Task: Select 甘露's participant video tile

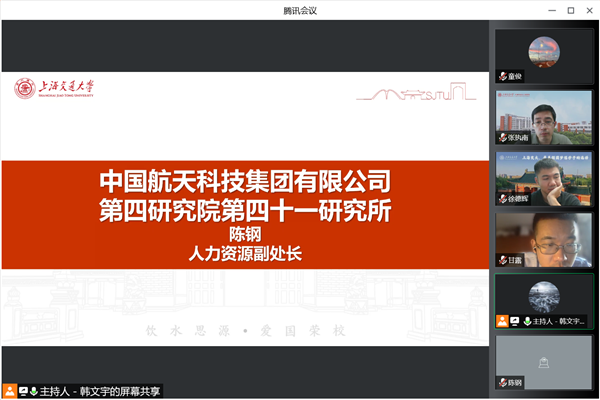Action: pyautogui.click(x=543, y=239)
